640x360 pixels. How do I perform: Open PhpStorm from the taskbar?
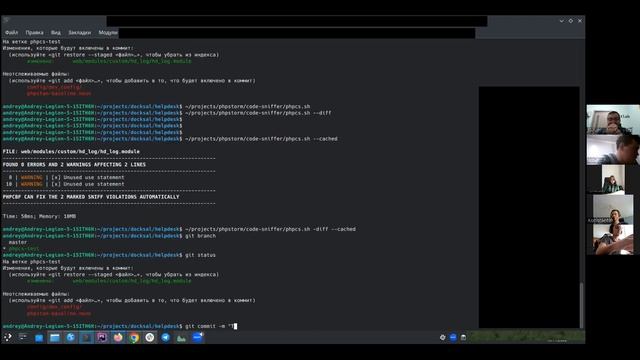point(102,338)
